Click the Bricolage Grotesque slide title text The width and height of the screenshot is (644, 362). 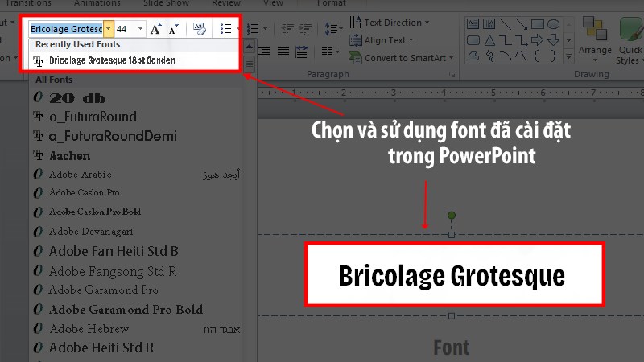(452, 275)
